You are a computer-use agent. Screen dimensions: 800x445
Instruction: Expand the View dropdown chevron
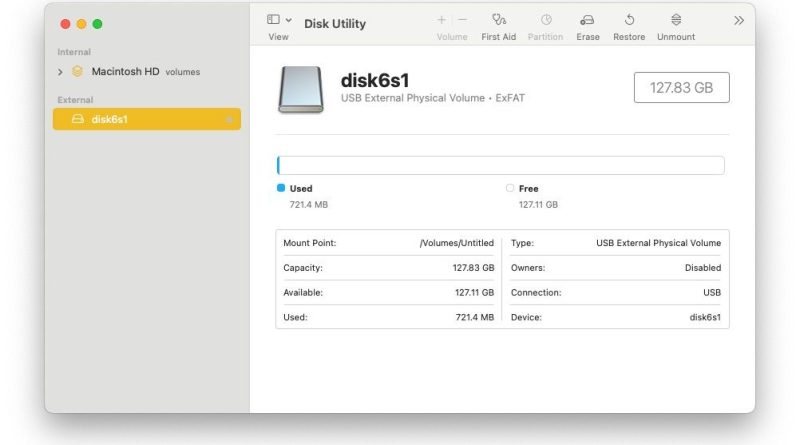(x=289, y=20)
